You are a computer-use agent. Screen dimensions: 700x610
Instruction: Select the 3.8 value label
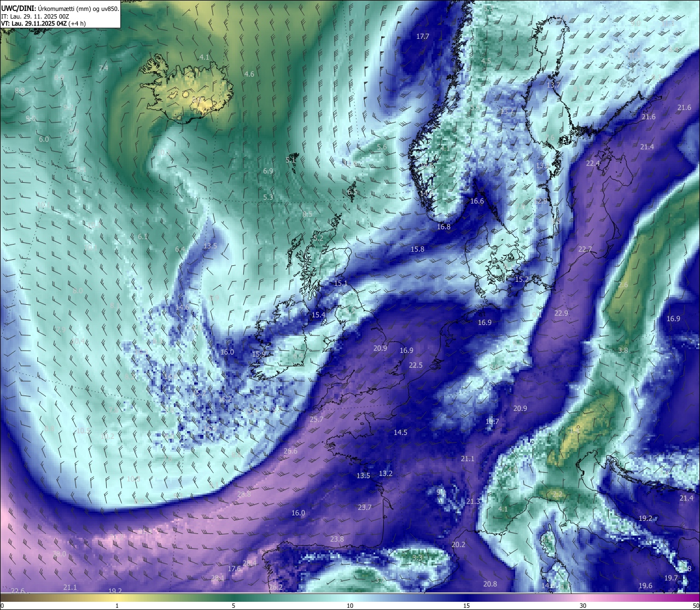(623, 351)
